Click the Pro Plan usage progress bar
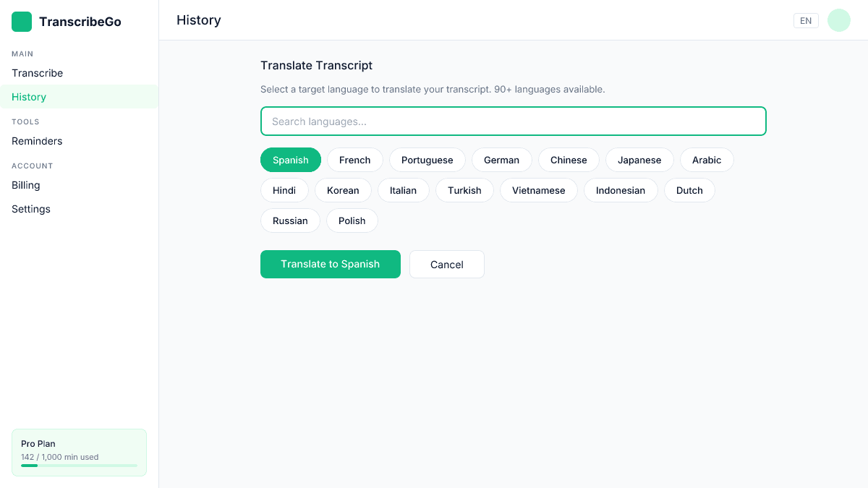This screenshot has height=488, width=868. coord(79,466)
